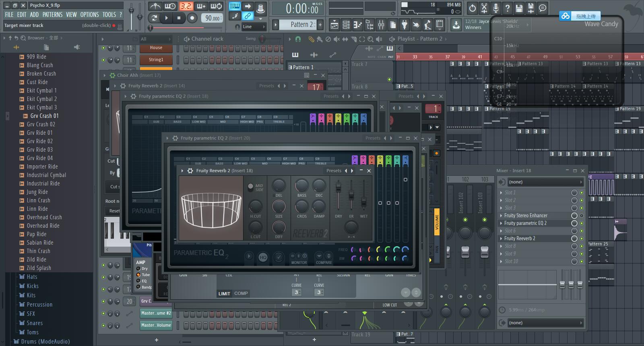Enable the loop recording icon
The width and height of the screenshot is (644, 346).
click(217, 6)
